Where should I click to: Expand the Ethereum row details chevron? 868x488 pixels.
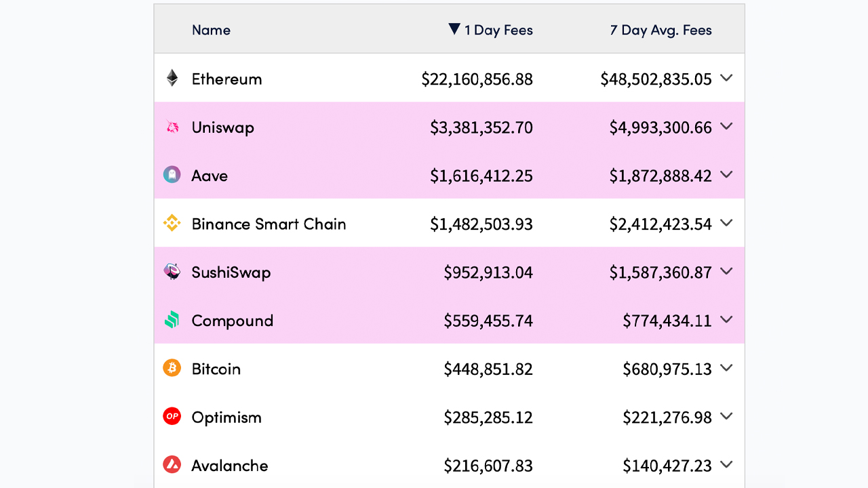pos(726,78)
